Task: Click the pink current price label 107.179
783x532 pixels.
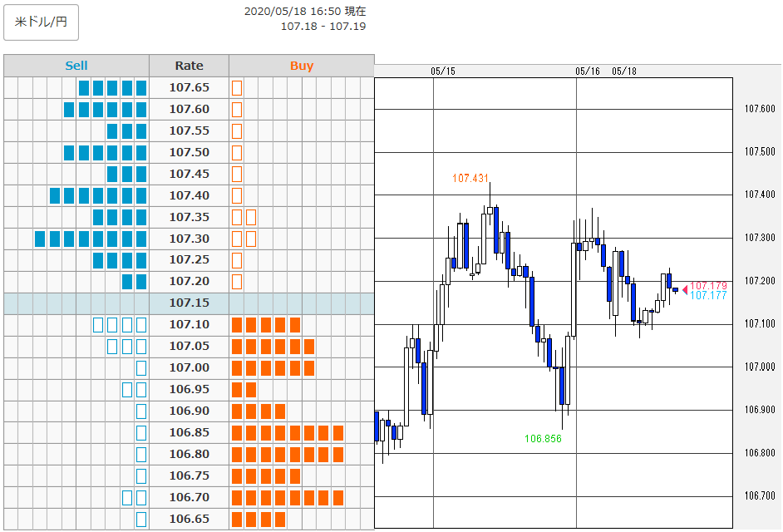Action: coord(708,286)
